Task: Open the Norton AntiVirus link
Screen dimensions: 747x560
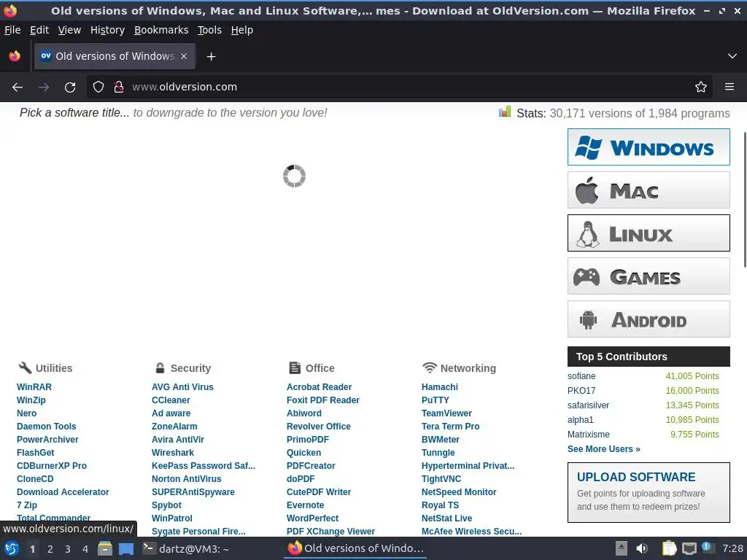Action: [x=186, y=479]
